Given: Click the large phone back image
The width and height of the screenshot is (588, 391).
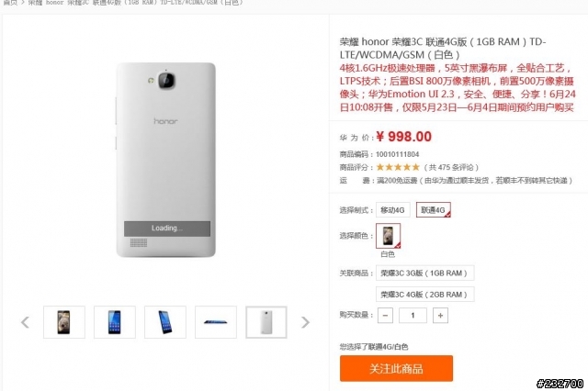Looking at the screenshot, I should click(165, 160).
